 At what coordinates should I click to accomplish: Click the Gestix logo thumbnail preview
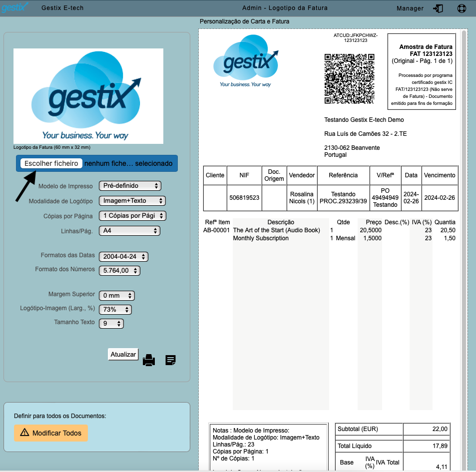tap(88, 96)
